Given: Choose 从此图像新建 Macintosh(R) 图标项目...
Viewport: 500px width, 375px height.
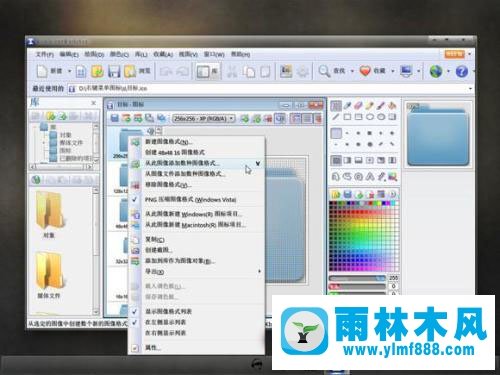Looking at the screenshot, I should pos(196,225).
